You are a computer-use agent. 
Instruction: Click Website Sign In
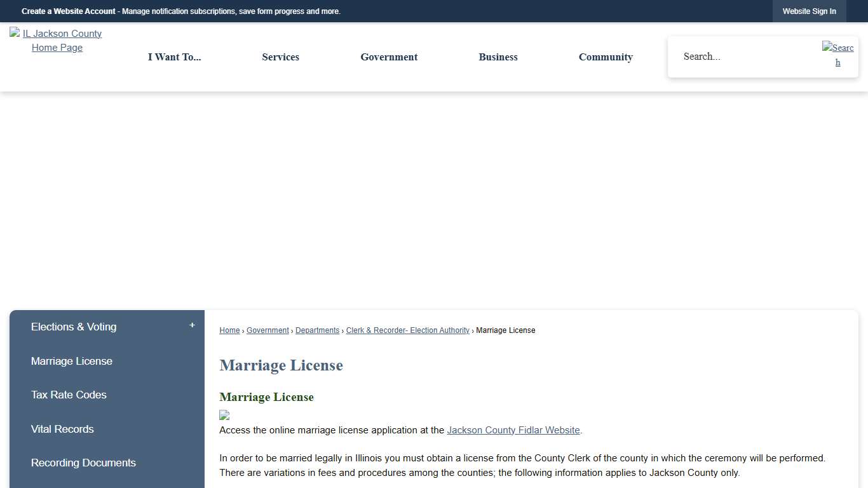[809, 11]
